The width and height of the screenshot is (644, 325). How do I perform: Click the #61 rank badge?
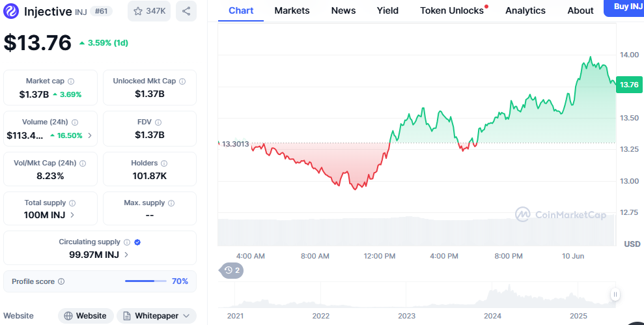click(100, 11)
